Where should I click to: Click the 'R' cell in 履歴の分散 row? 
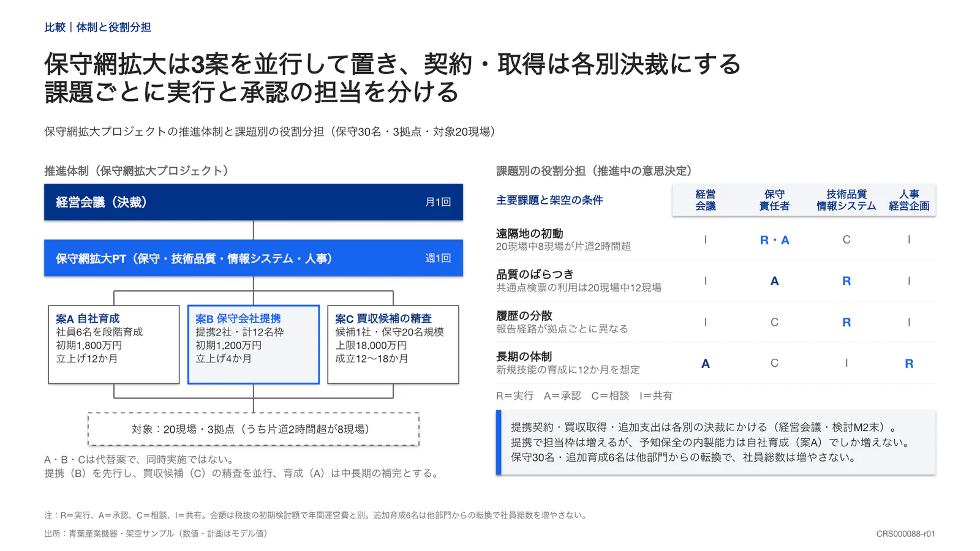[846, 322]
